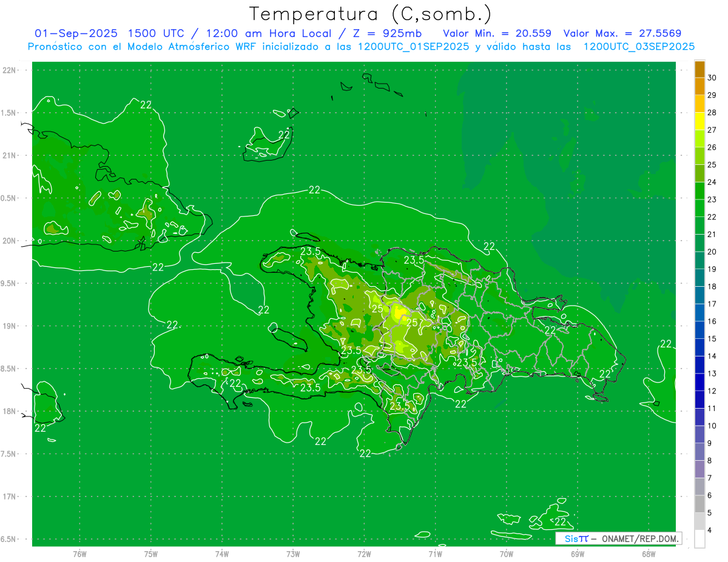Click the "17N" latitude axis label
728x562 pixels.
[x=9, y=497]
